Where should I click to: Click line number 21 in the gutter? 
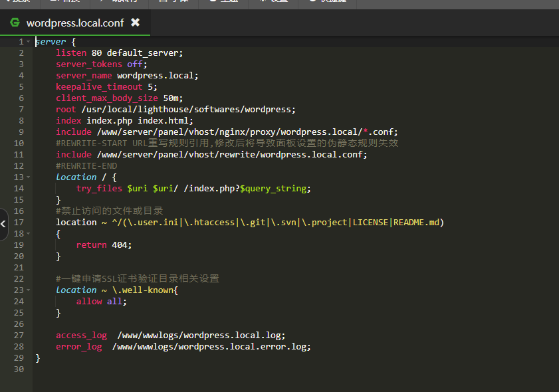(x=19, y=268)
